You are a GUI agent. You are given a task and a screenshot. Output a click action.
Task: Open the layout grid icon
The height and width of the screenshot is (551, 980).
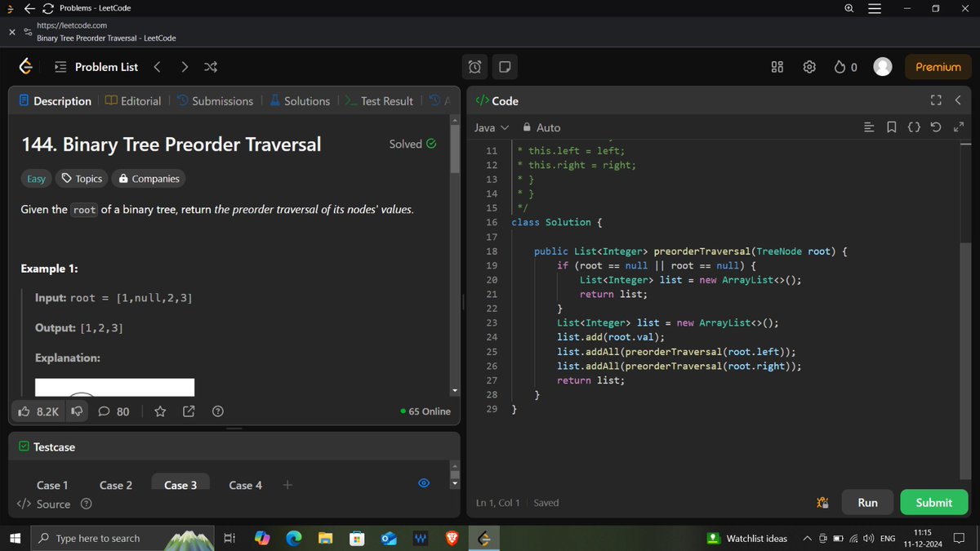(x=777, y=67)
